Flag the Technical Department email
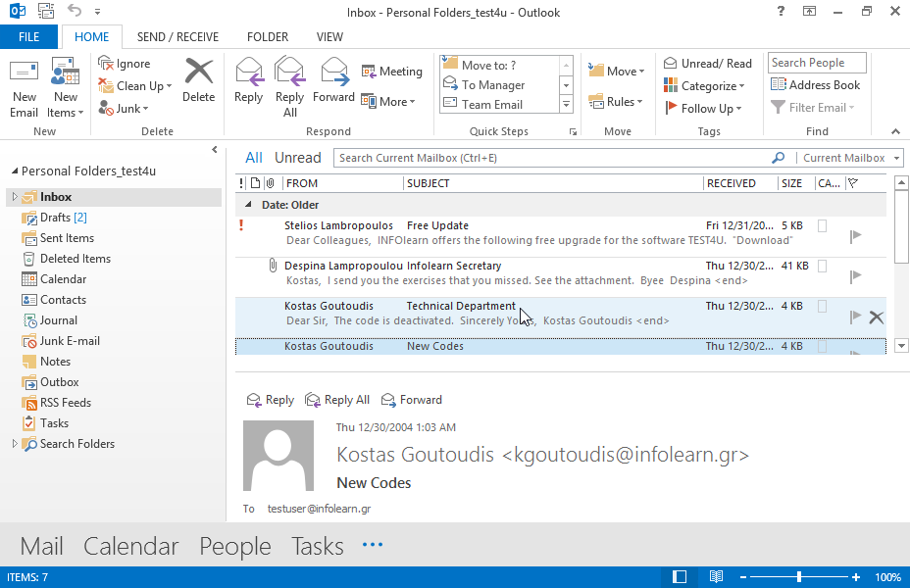910x588 pixels. pos(855,317)
